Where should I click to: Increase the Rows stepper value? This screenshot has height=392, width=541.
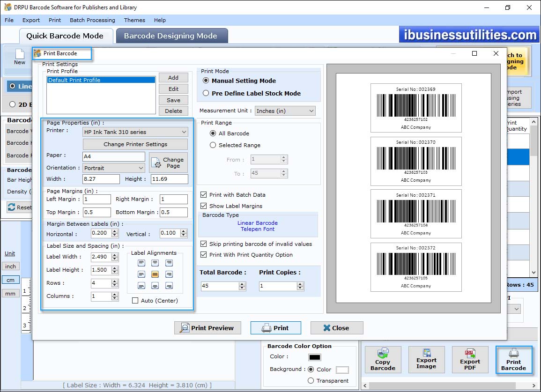click(115, 281)
